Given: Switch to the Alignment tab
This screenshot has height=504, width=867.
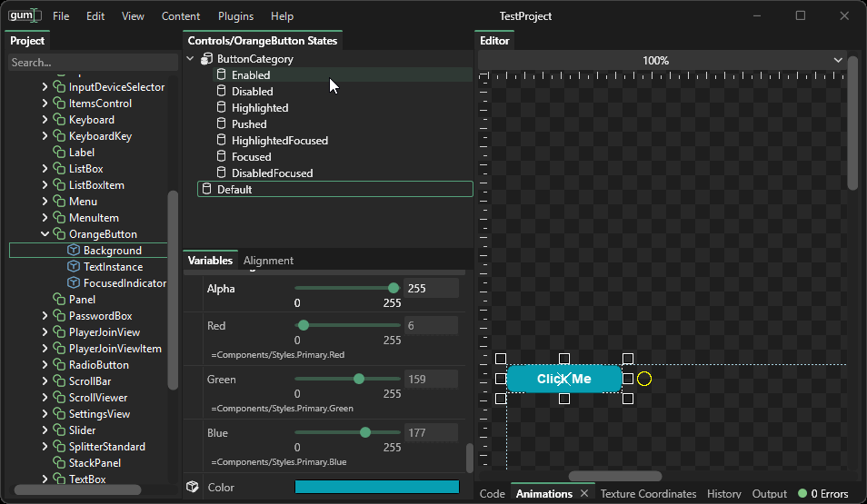Looking at the screenshot, I should 268,261.
